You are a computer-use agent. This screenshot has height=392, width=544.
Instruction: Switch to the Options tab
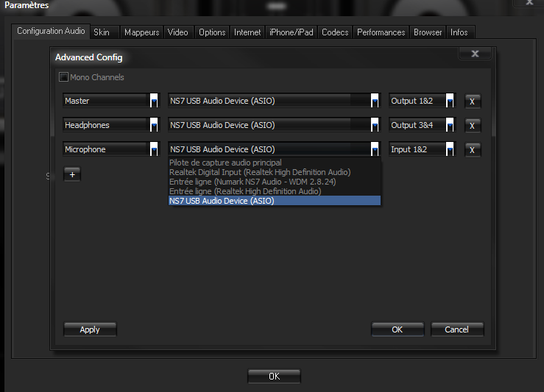coord(212,32)
